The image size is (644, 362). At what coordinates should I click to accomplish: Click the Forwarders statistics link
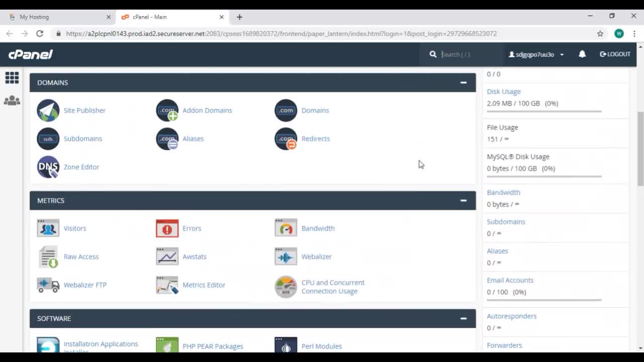(504, 345)
